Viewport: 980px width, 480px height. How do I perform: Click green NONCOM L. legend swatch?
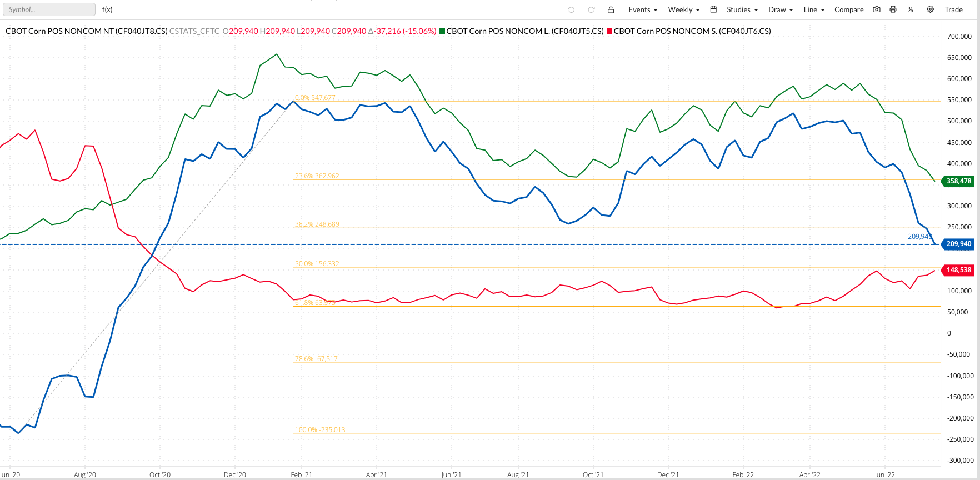(x=442, y=31)
